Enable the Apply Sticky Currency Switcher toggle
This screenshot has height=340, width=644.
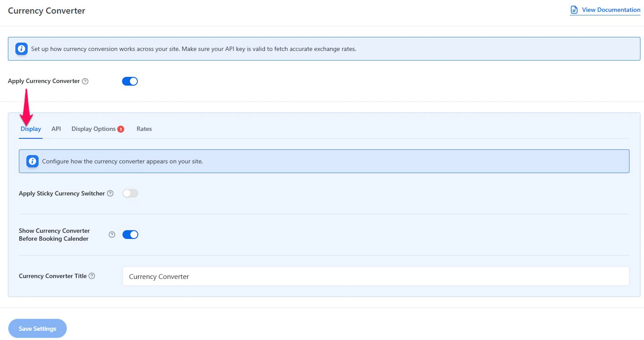pyautogui.click(x=130, y=193)
